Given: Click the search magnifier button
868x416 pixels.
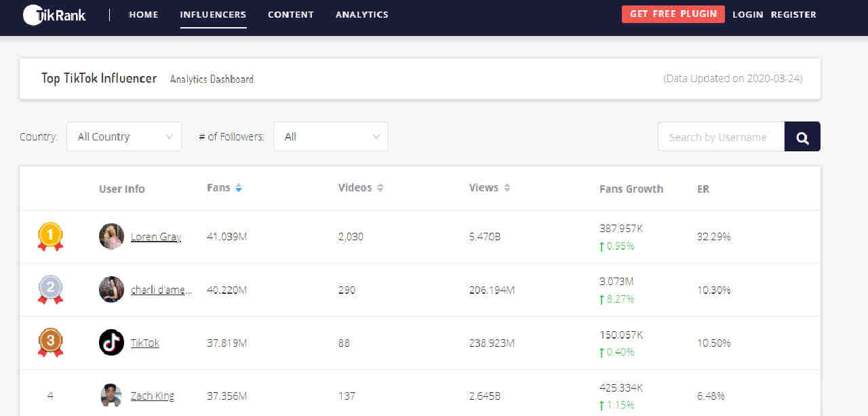Looking at the screenshot, I should click(x=802, y=136).
